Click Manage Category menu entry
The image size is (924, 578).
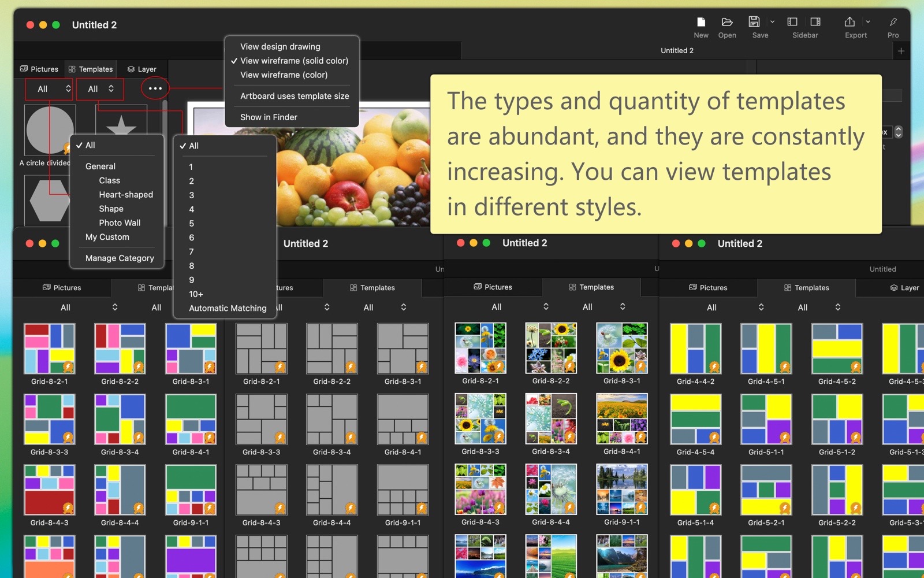pos(120,258)
